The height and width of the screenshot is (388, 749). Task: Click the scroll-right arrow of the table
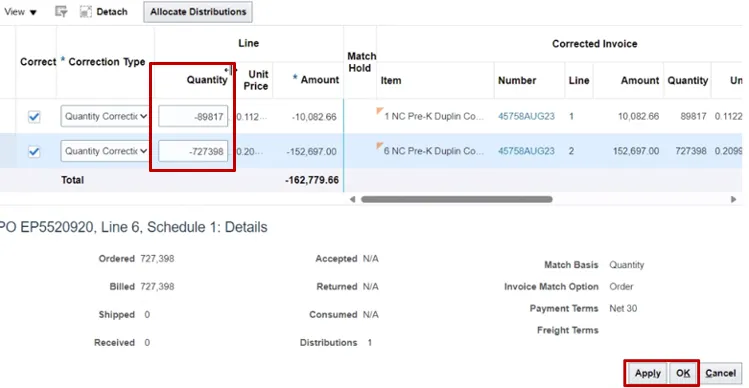click(734, 199)
